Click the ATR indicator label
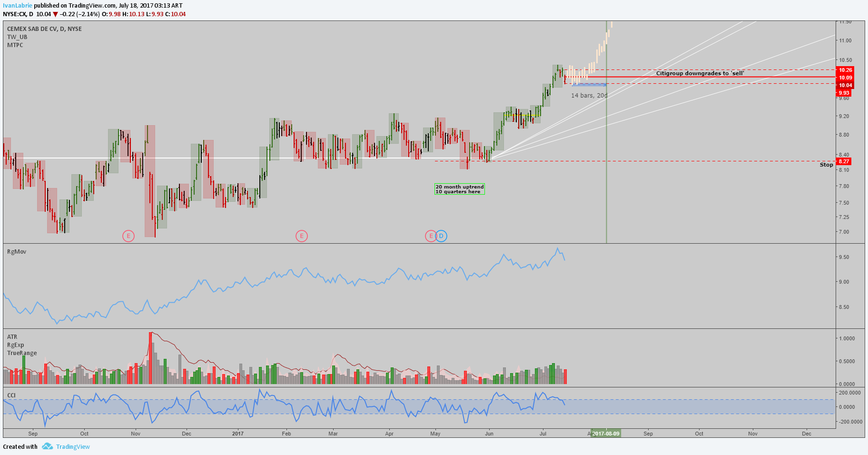This screenshot has height=455, width=868. coord(12,337)
